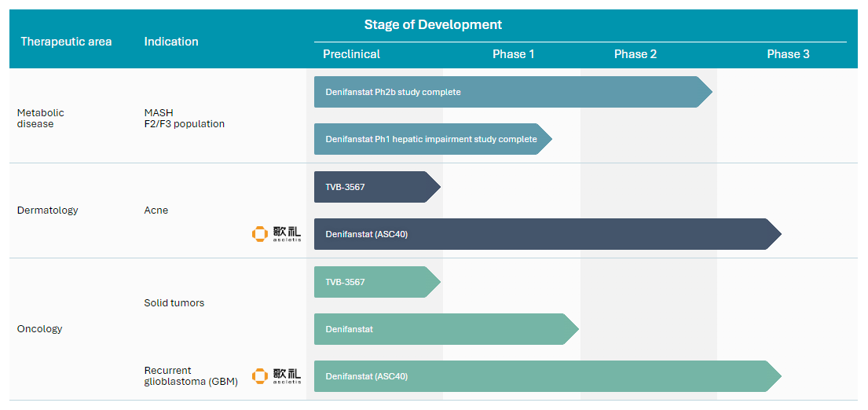Image resolution: width=868 pixels, height=410 pixels.
Task: Select the Phase 3 column header
Action: [x=788, y=54]
